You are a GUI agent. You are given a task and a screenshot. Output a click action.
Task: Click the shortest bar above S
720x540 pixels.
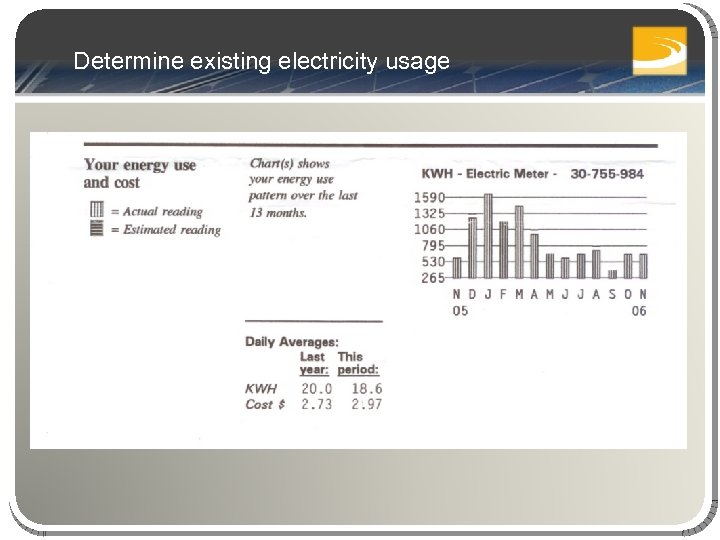[613, 274]
